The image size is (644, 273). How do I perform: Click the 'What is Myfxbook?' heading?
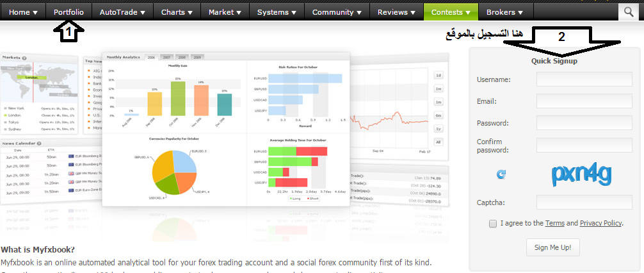(38, 249)
